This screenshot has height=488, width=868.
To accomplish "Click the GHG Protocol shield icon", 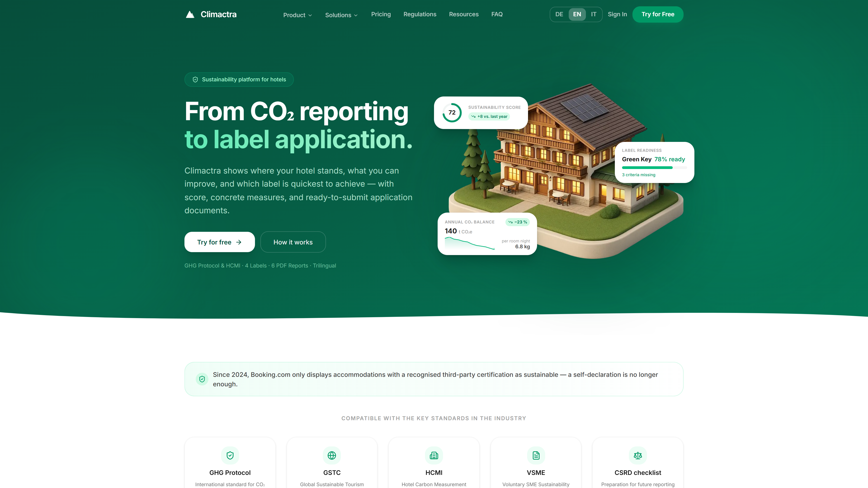I will (x=230, y=455).
